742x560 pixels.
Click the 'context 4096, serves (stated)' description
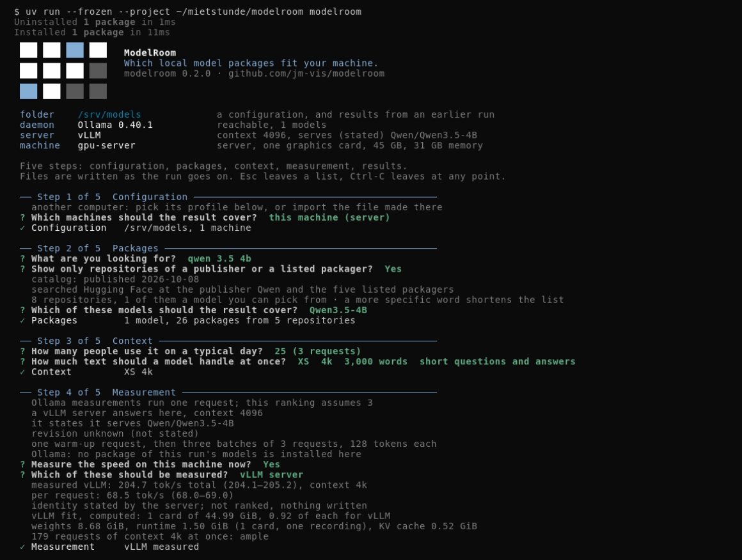point(347,136)
